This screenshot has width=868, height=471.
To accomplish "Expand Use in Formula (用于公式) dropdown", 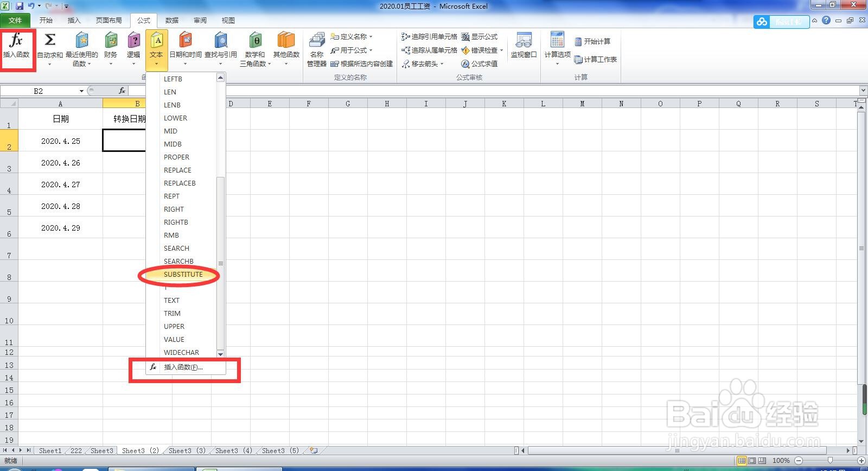I will pyautogui.click(x=371, y=50).
